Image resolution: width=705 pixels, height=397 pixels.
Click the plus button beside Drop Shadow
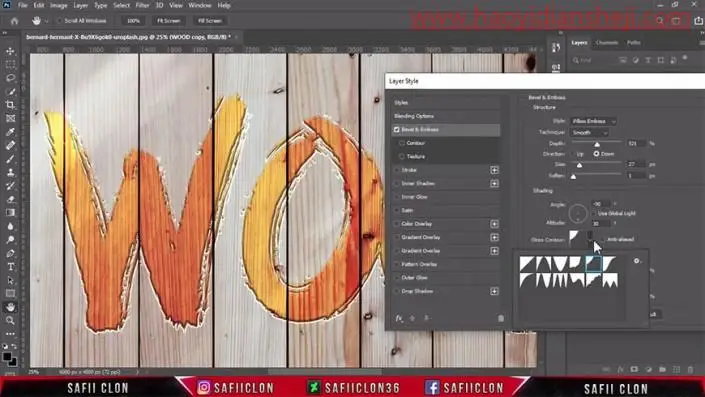click(494, 291)
